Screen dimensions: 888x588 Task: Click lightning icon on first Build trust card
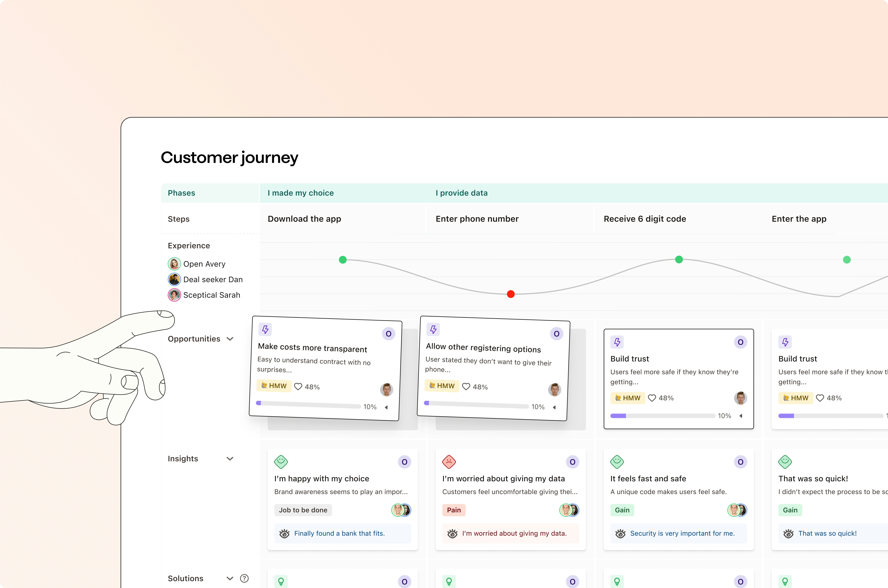(x=617, y=342)
